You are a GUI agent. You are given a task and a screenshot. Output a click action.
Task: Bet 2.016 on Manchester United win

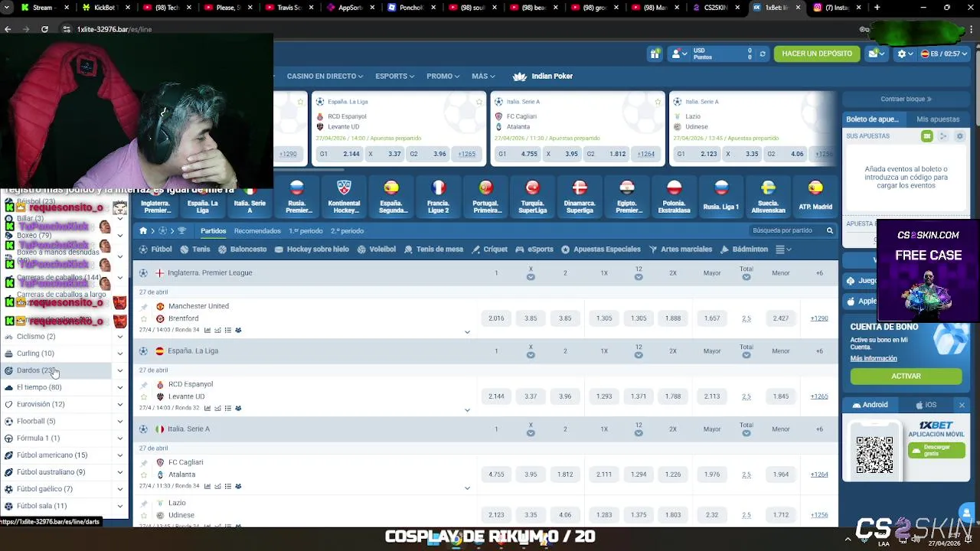[496, 318]
